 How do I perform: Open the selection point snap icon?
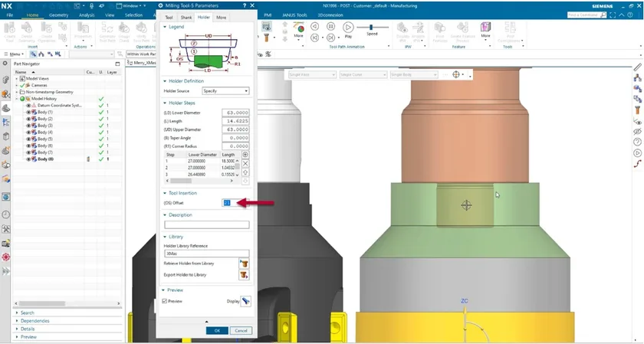click(x=456, y=74)
